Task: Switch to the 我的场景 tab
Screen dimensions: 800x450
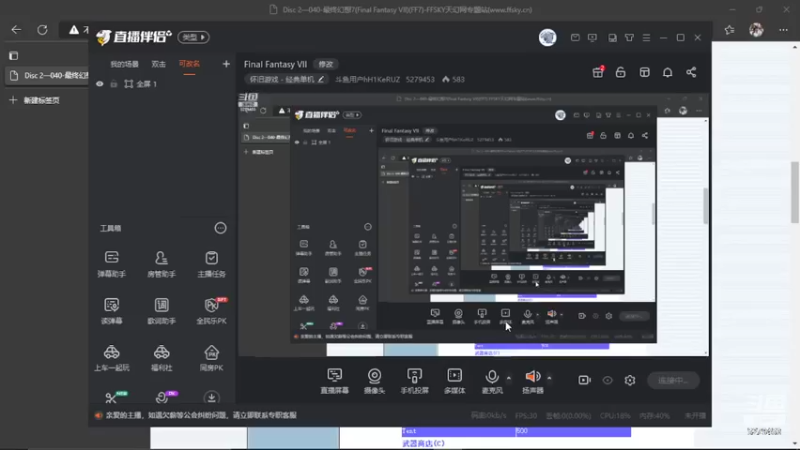Action: click(124, 64)
